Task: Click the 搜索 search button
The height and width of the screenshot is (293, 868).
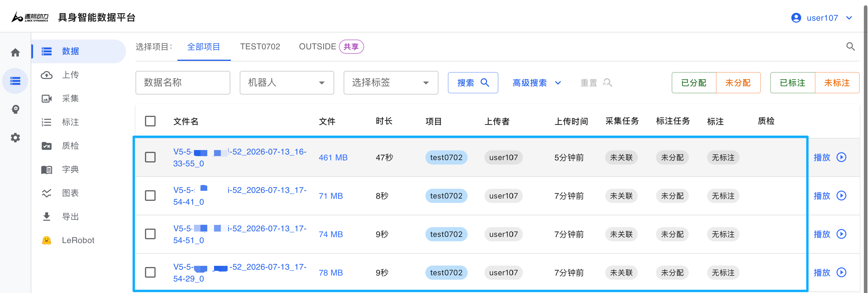Action: tap(473, 83)
